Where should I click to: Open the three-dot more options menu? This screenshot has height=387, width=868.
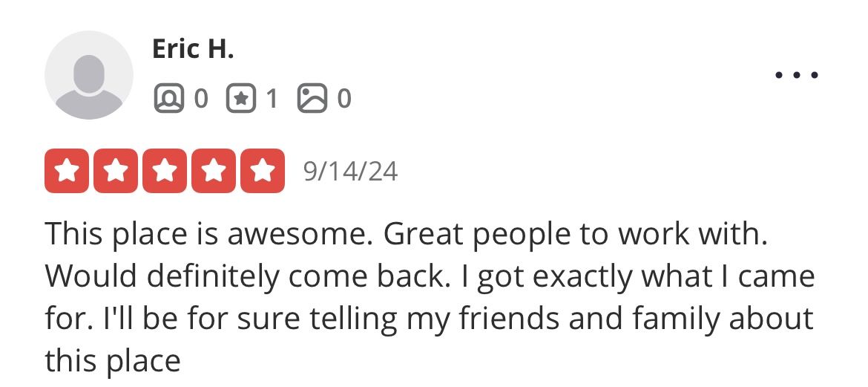pos(797,75)
